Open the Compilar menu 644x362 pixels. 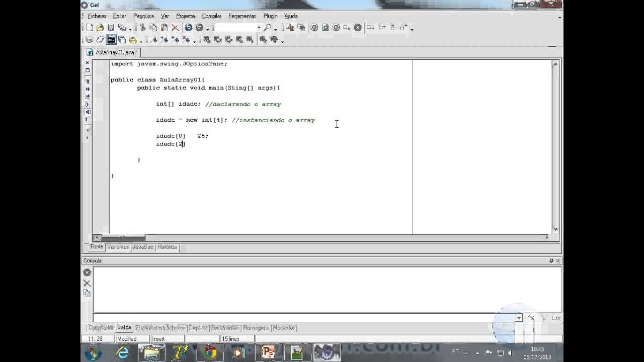coord(211,16)
